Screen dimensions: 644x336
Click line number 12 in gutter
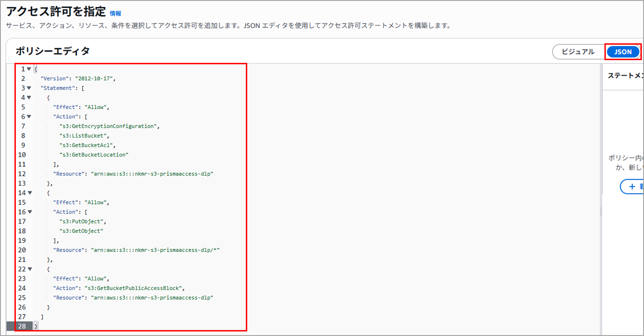click(22, 174)
